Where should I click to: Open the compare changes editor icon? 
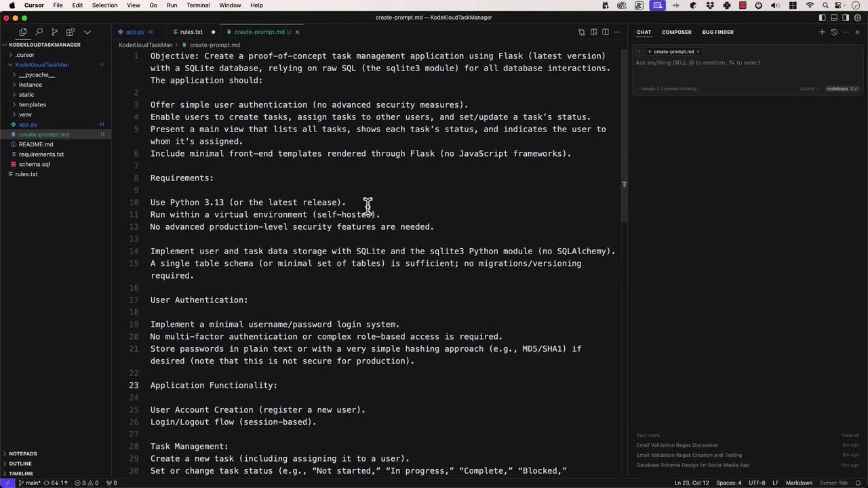[x=582, y=32]
